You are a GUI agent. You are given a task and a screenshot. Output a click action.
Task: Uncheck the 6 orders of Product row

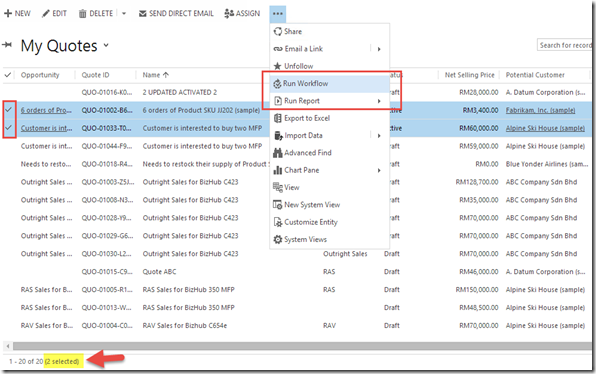pyautogui.click(x=8, y=110)
